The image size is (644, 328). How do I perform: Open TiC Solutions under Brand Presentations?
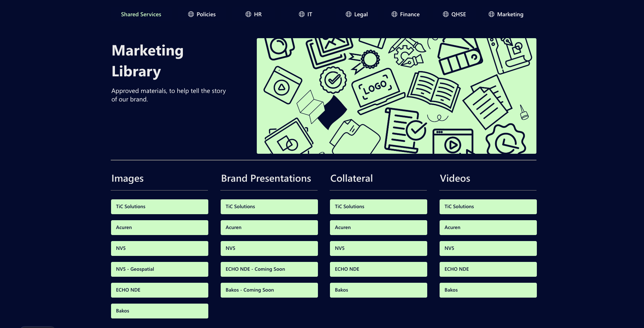click(269, 207)
